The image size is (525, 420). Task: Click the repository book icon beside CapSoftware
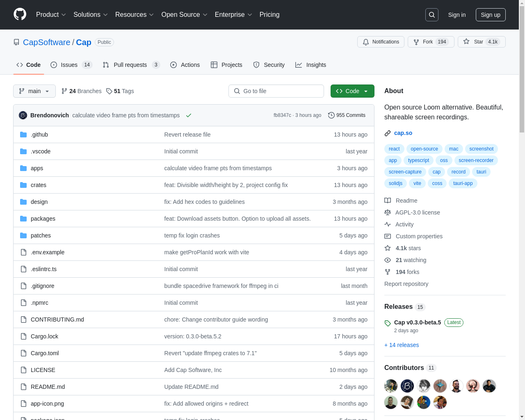pyautogui.click(x=16, y=42)
